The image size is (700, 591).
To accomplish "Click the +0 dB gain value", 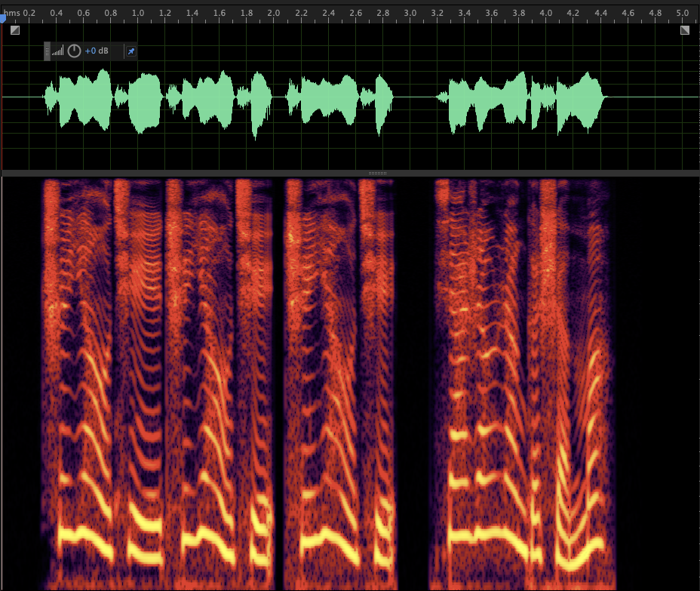I will coord(97,51).
